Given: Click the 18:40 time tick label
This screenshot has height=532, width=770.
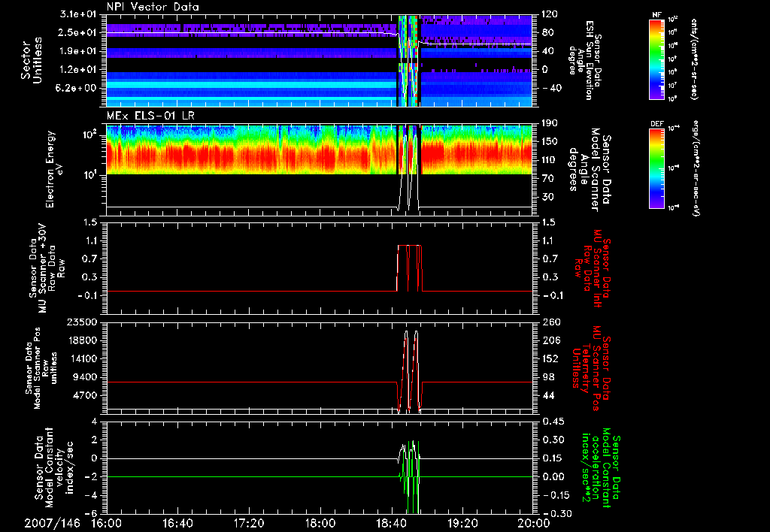Looking at the screenshot, I should click(391, 523).
